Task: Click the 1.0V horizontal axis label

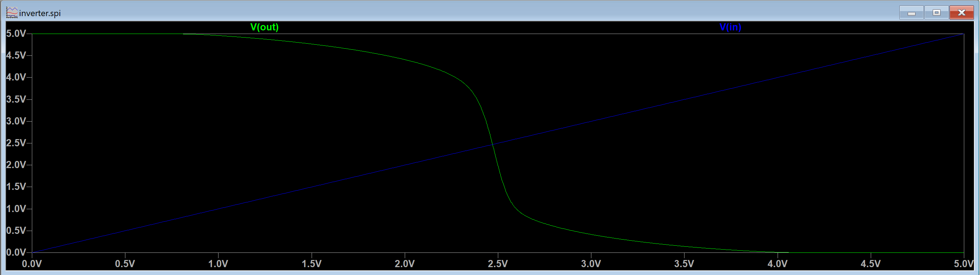Action: [x=218, y=264]
